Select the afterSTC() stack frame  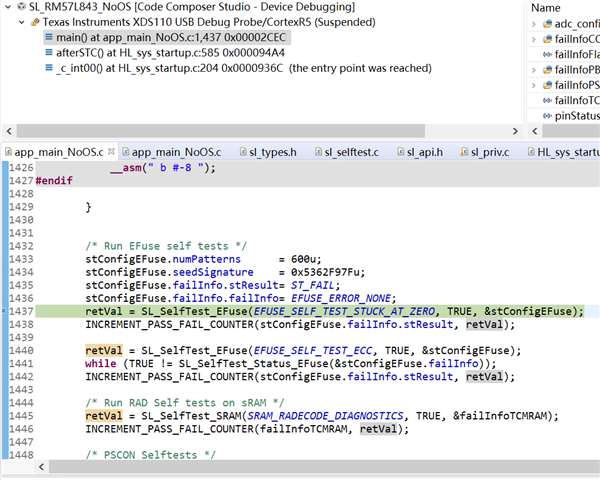[170, 53]
